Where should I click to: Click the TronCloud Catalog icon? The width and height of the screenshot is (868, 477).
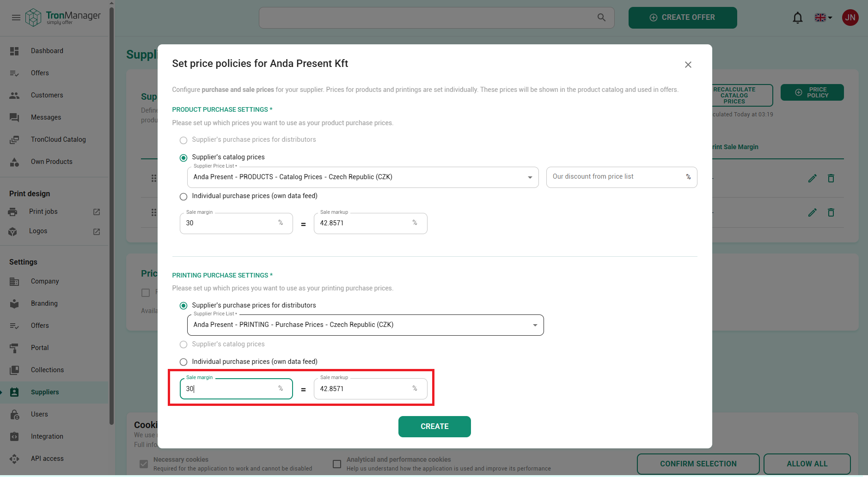(x=14, y=139)
